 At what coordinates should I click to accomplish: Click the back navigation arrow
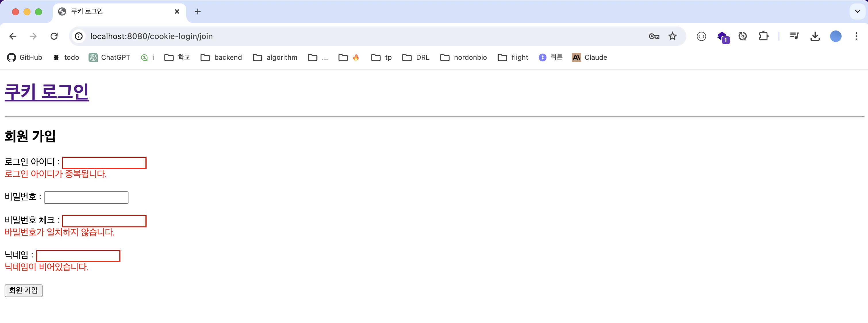click(x=13, y=36)
